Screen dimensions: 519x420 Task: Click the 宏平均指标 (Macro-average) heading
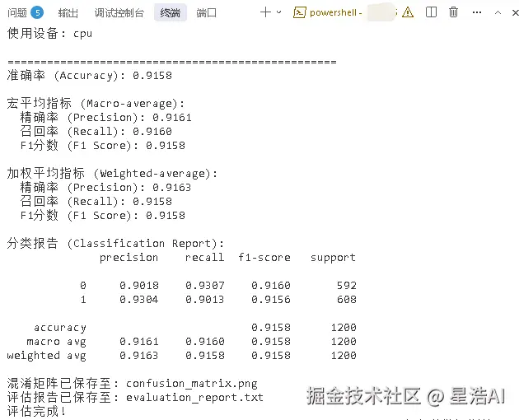[x=96, y=104]
